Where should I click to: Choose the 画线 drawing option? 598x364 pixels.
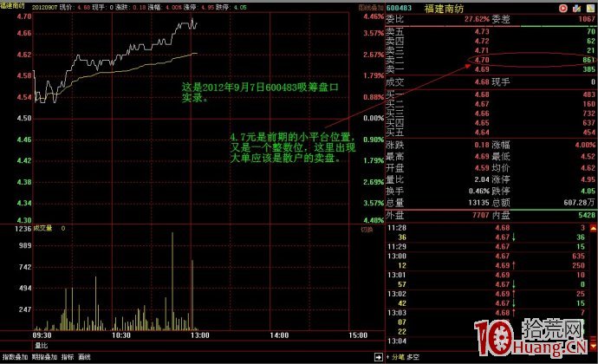pyautogui.click(x=84, y=357)
